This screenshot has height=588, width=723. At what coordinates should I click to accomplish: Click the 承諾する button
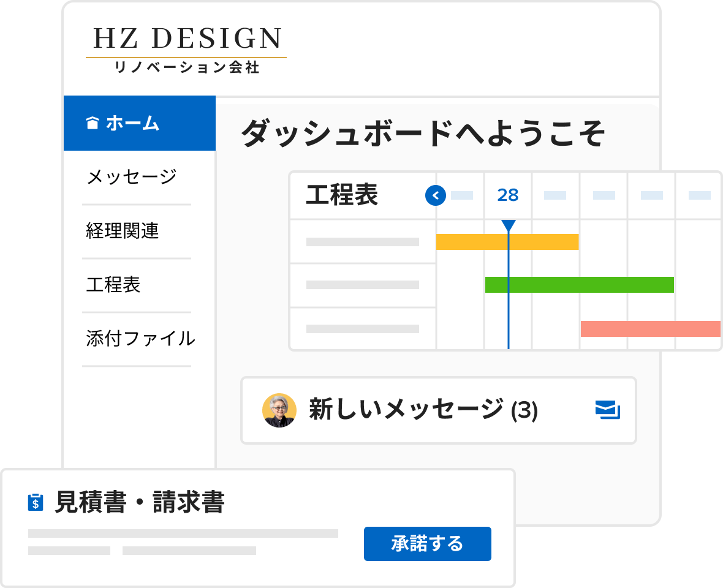tap(428, 544)
